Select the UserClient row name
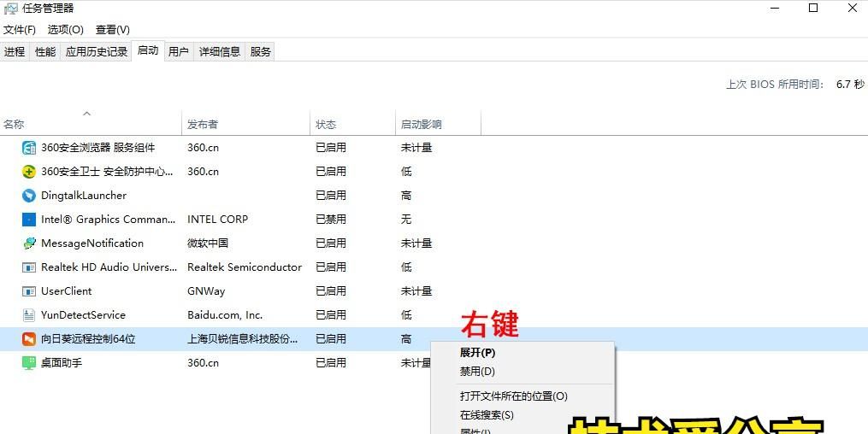868x434 pixels. click(67, 290)
